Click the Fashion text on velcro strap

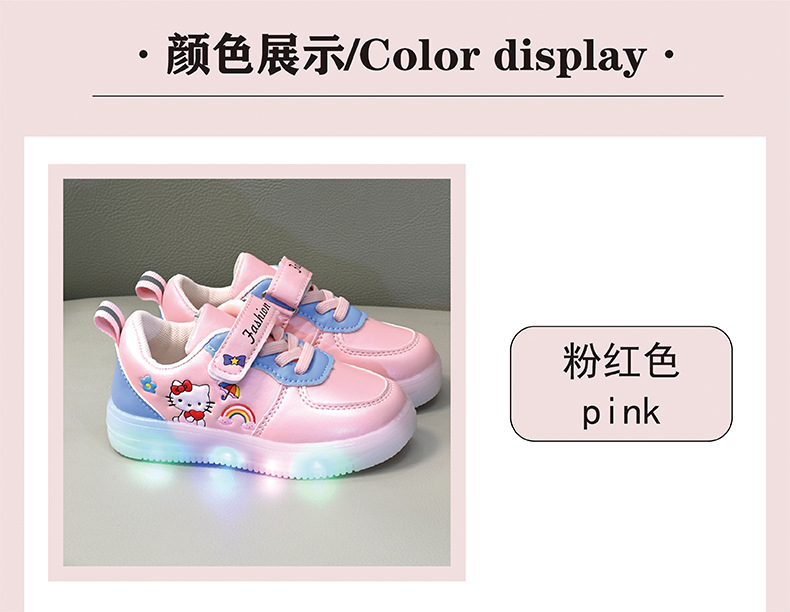tap(257, 323)
